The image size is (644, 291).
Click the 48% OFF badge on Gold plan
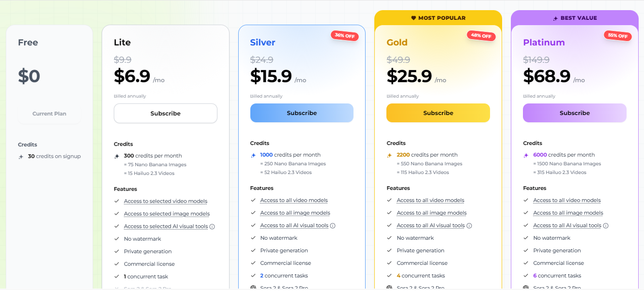click(481, 36)
